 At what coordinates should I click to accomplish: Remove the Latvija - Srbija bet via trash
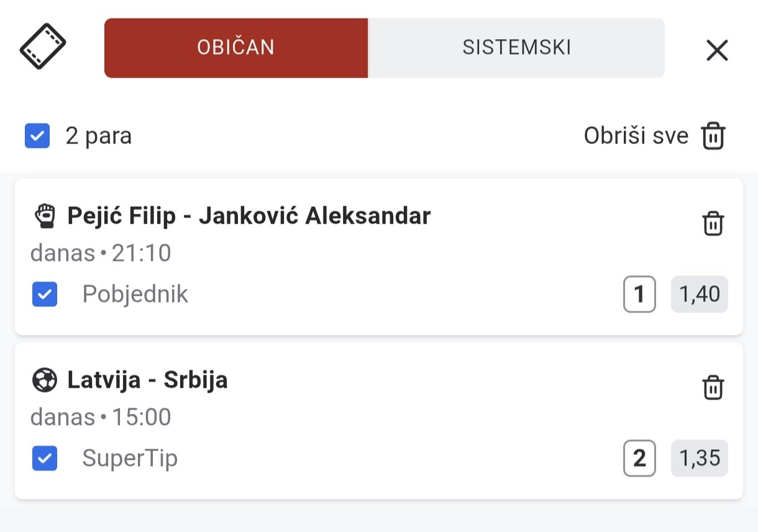[x=713, y=387]
